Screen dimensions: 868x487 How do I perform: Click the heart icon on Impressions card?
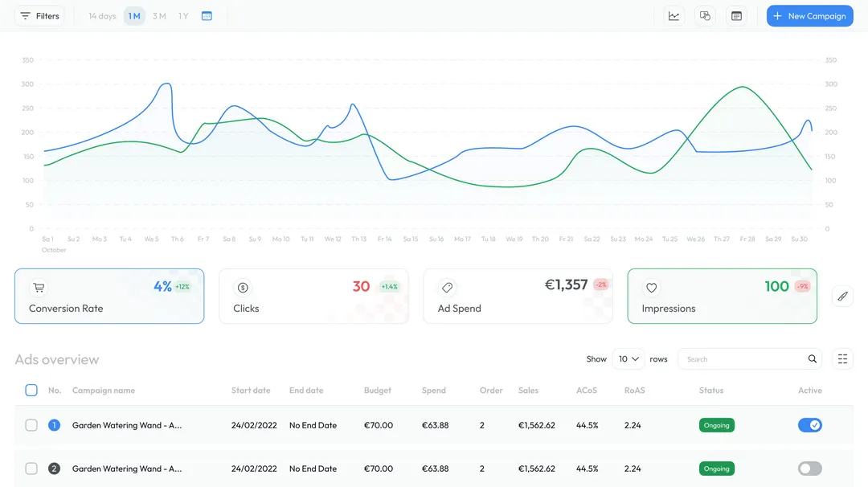(x=651, y=287)
